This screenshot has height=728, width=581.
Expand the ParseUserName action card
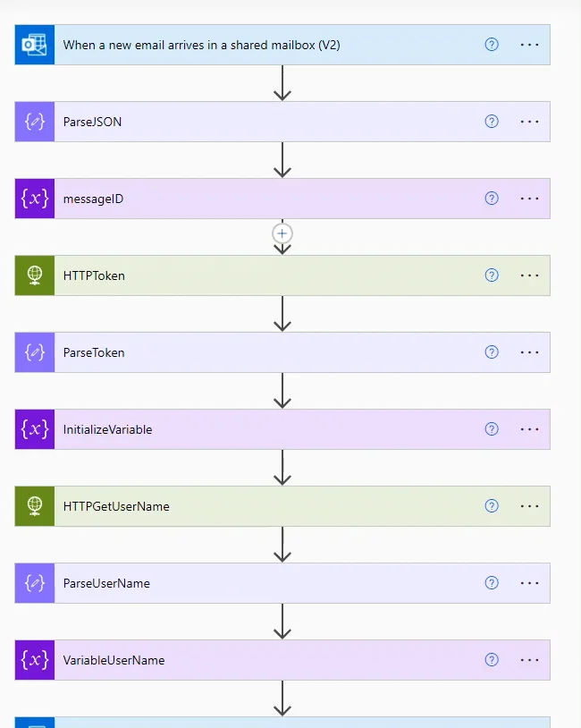(268, 583)
